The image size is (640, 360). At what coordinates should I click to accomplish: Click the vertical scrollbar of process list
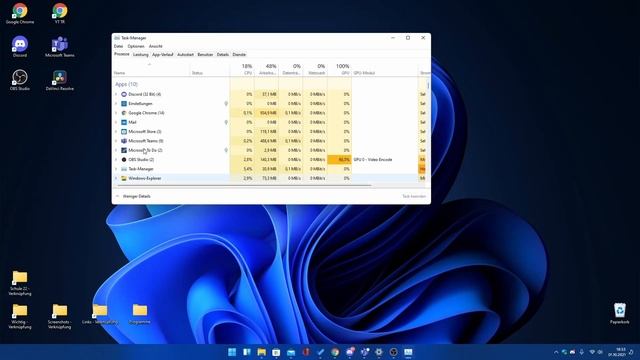tap(428, 86)
